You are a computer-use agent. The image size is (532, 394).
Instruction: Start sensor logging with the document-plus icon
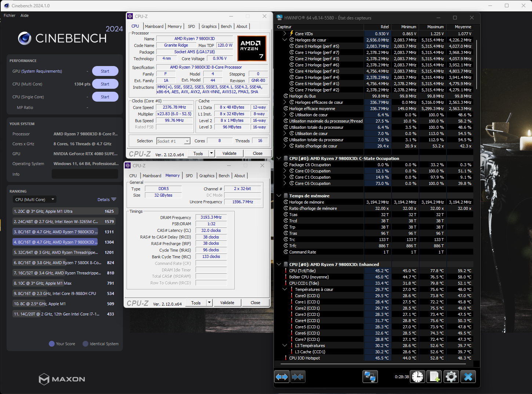pyautogui.click(x=434, y=377)
